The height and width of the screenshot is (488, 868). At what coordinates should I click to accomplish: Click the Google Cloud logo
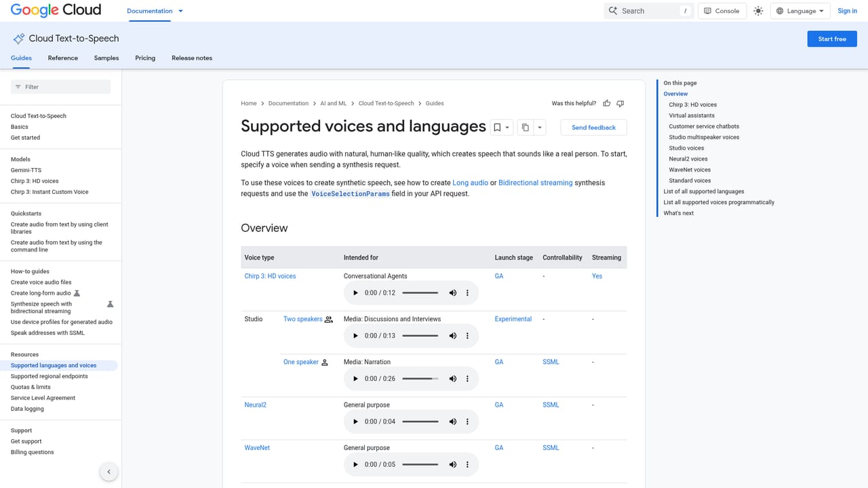[56, 10]
